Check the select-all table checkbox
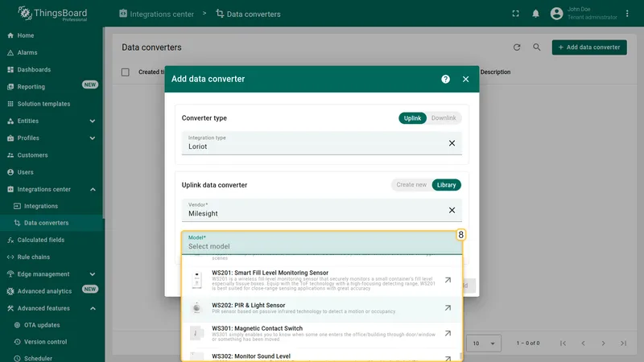The height and width of the screenshot is (362, 644). [126, 72]
